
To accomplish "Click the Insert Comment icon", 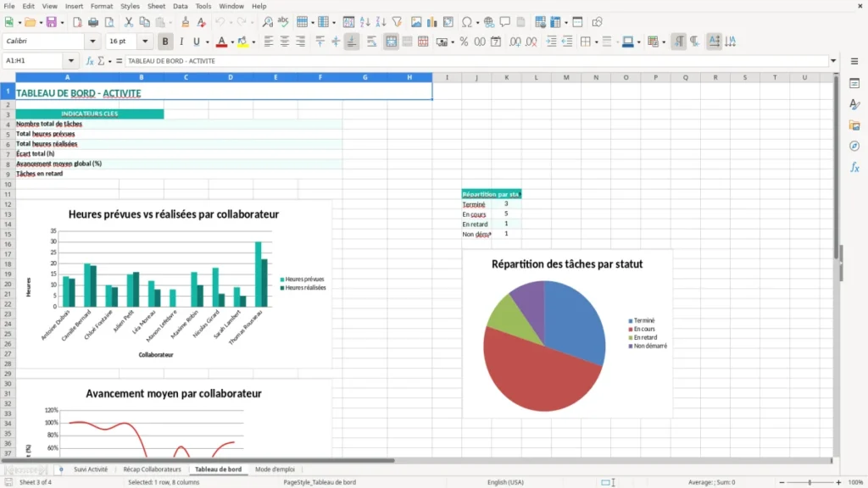I will pos(505,22).
